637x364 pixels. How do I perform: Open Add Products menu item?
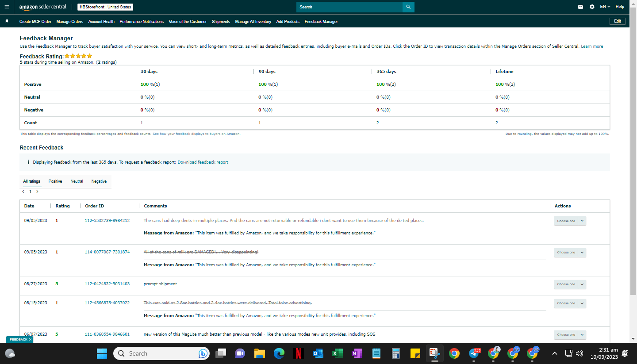pyautogui.click(x=288, y=22)
